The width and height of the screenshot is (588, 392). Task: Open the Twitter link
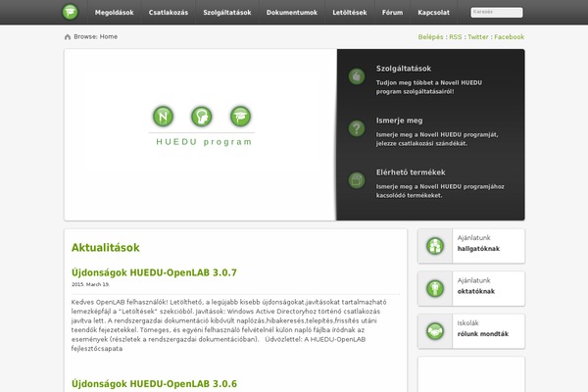[x=478, y=37]
